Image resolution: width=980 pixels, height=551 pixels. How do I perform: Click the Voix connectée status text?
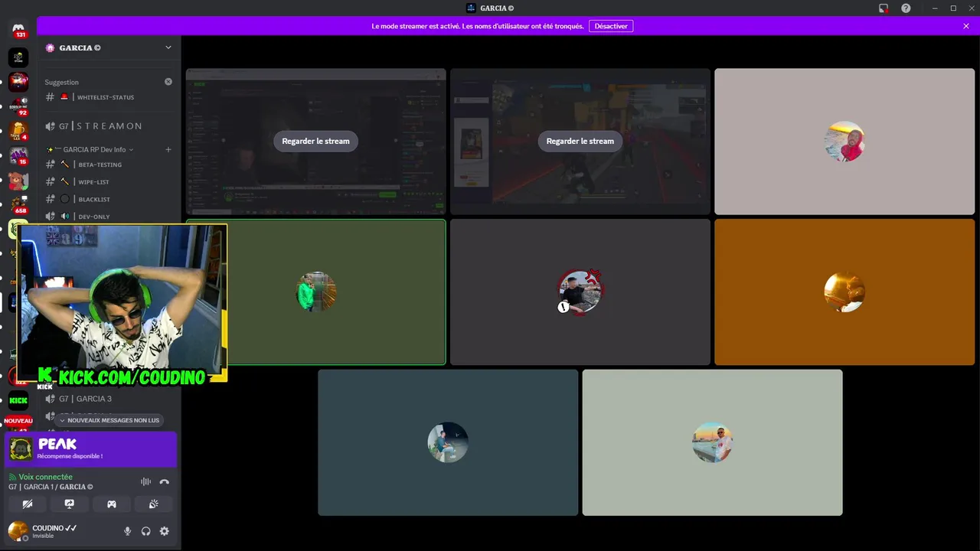point(45,477)
